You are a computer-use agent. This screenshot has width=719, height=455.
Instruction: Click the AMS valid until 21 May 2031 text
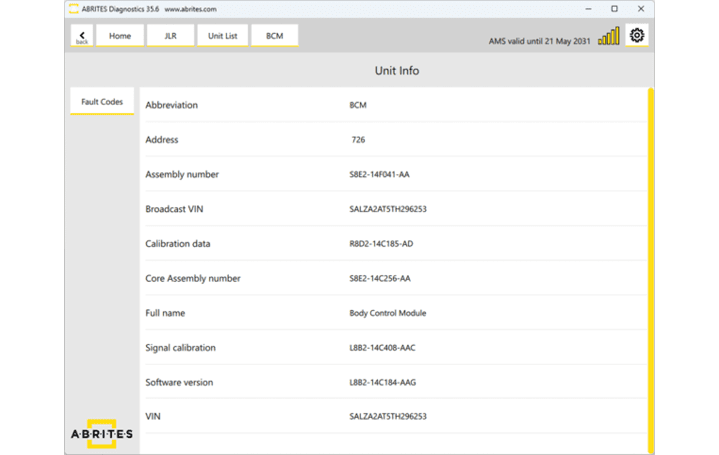[x=539, y=41]
